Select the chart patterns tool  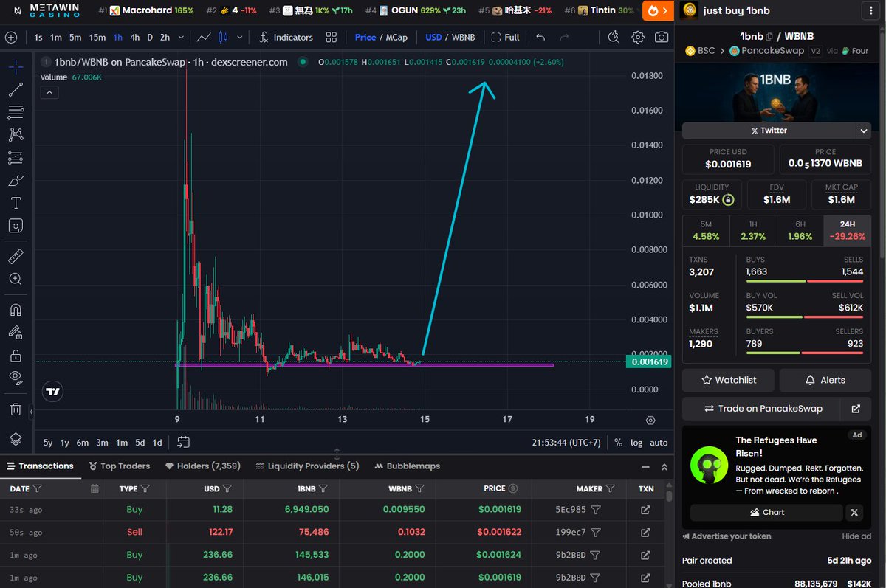point(16,135)
